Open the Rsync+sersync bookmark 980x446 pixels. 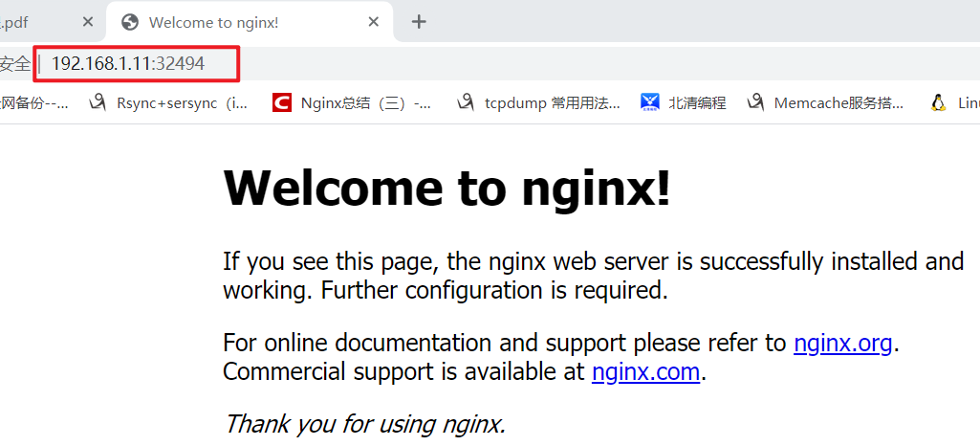coord(168,102)
